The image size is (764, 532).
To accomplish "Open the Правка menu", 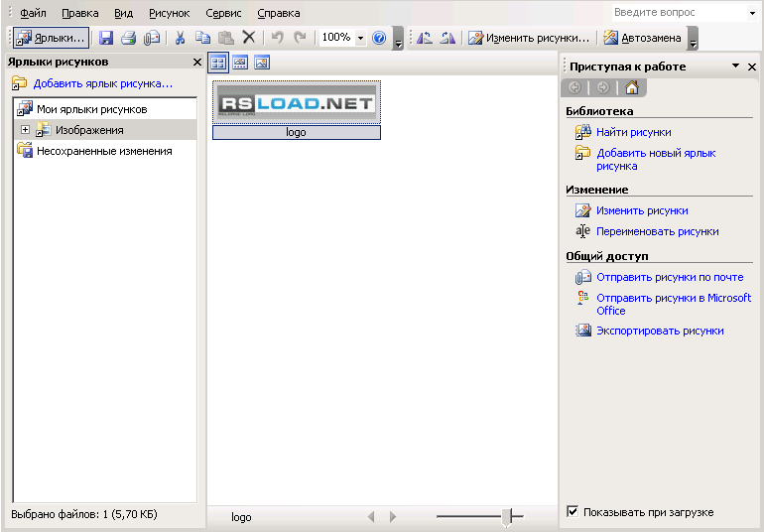I will 80,13.
